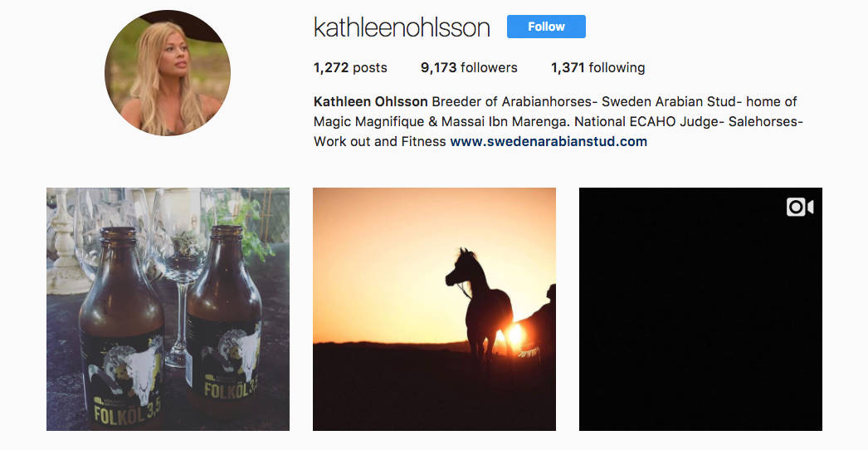This screenshot has width=868, height=450.
Task: Click the bold Kathleen Ohlsson name
Action: pos(370,101)
